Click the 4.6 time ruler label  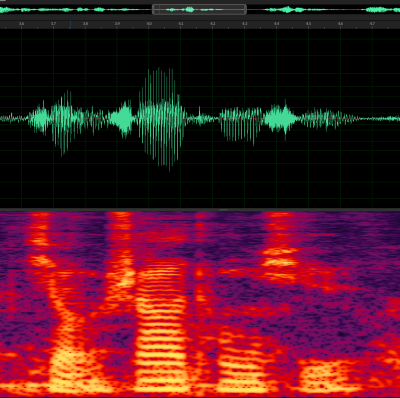coord(340,24)
